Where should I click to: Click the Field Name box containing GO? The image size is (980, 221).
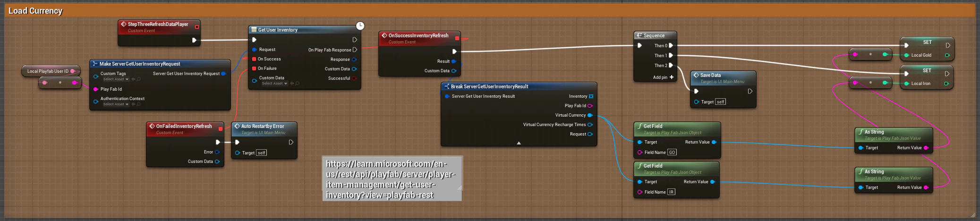pos(672,153)
